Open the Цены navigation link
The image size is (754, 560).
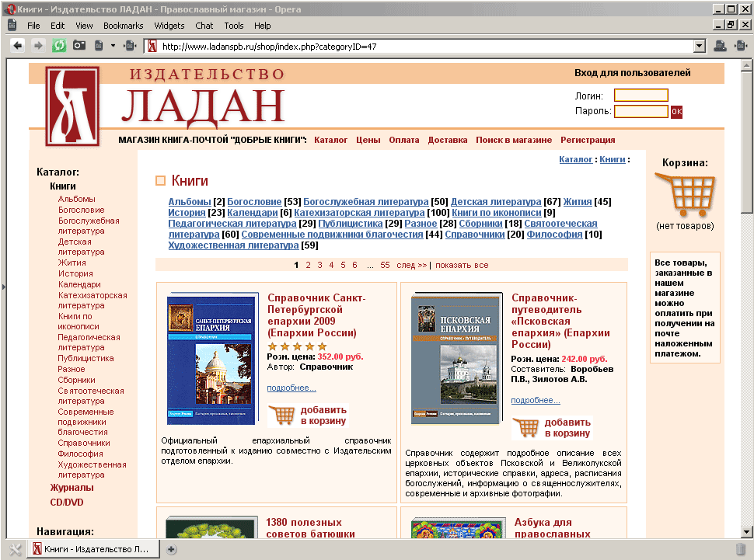pyautogui.click(x=368, y=140)
